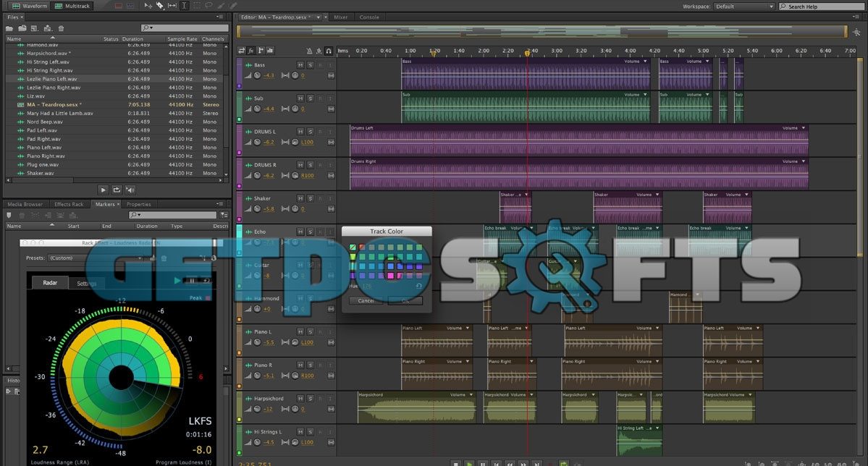Click the Open File folder icon in Files panel
Screen dimensions: 868x466
pyautogui.click(x=9, y=28)
